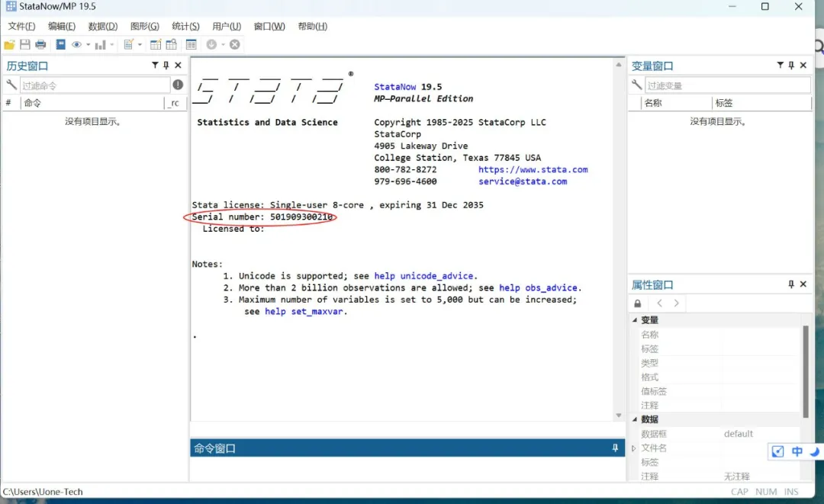Viewport: 824px width, 504px height.
Task: Open the Data Editor (Edit) icon
Action: coord(156,45)
